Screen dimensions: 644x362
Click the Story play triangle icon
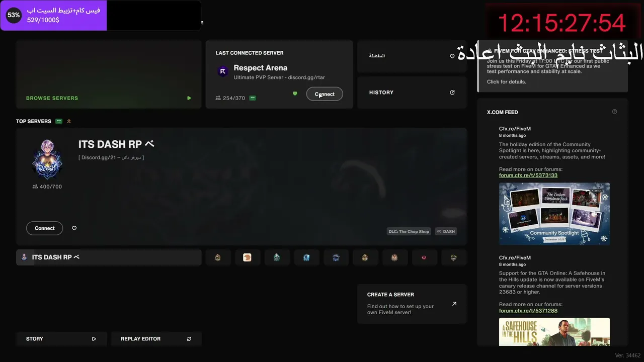pos(94,339)
